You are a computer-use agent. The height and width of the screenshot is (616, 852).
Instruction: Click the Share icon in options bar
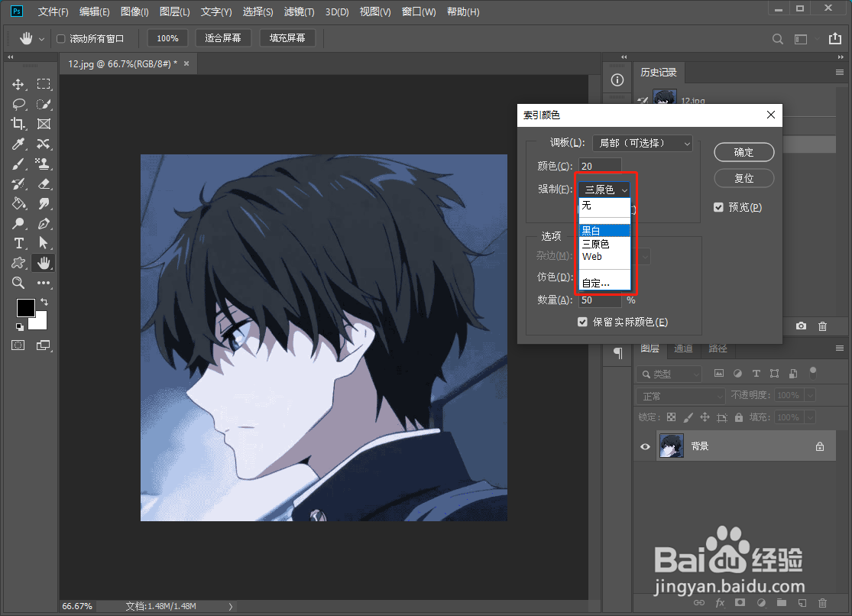point(834,38)
